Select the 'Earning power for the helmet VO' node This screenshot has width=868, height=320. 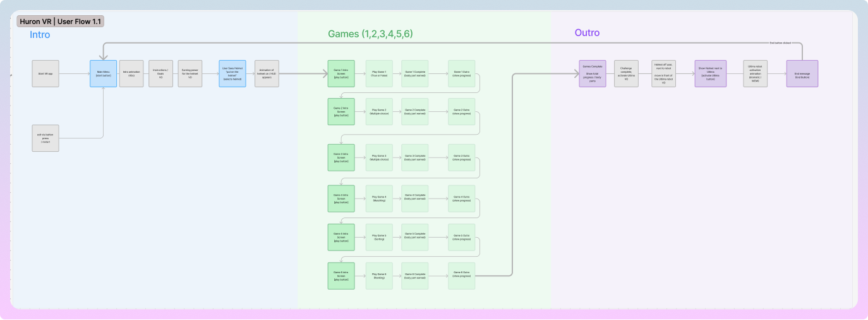coord(190,73)
